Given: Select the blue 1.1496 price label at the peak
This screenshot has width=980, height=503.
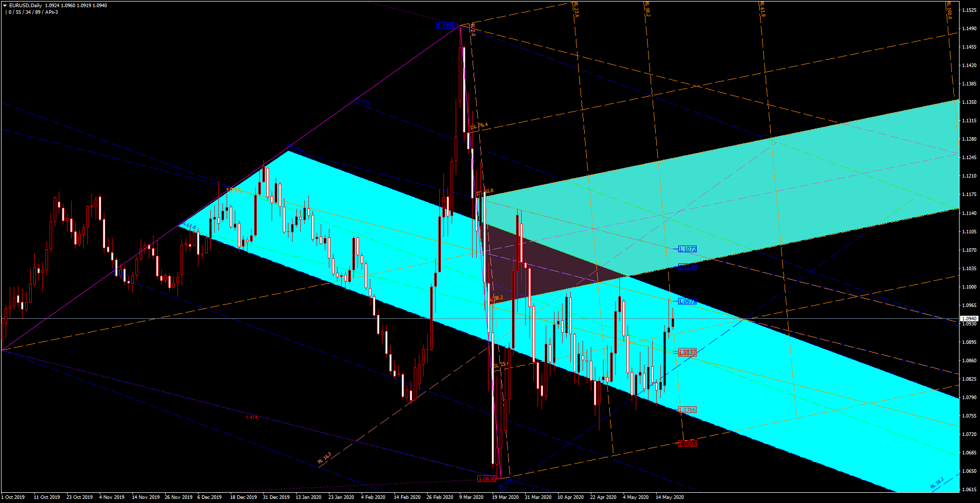Looking at the screenshot, I should click(x=446, y=25).
